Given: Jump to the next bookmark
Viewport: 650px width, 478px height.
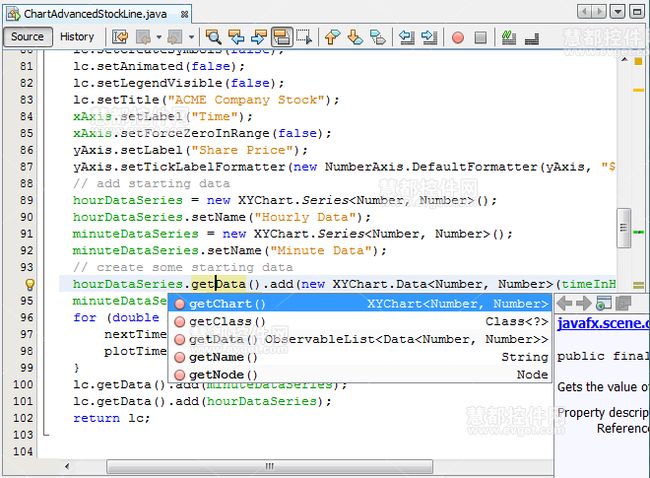Looking at the screenshot, I should tap(355, 37).
